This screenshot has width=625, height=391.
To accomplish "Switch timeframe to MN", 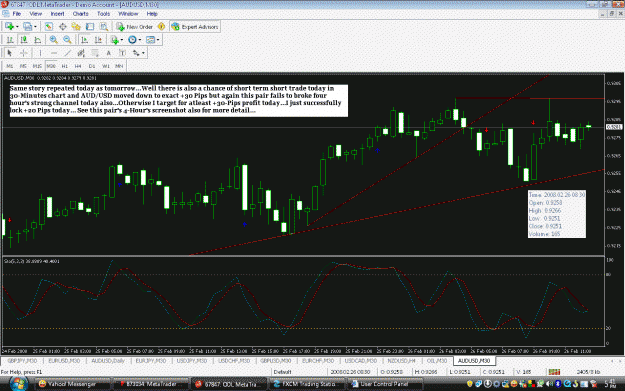I will [x=119, y=66].
